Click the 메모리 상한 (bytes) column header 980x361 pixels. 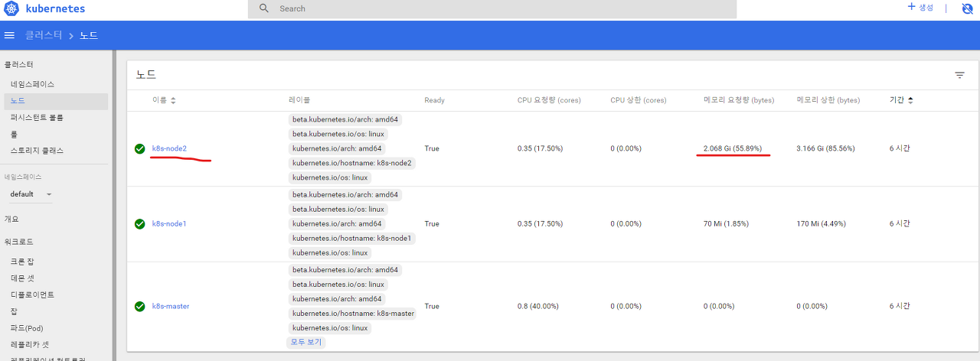(x=828, y=100)
